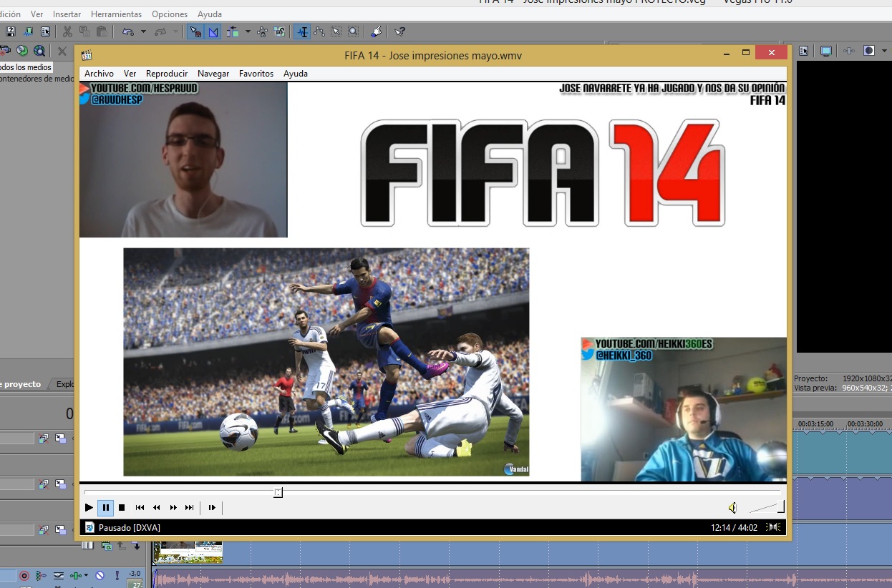Image resolution: width=892 pixels, height=588 pixels.
Task: Click Play button in media player
Action: [x=89, y=508]
